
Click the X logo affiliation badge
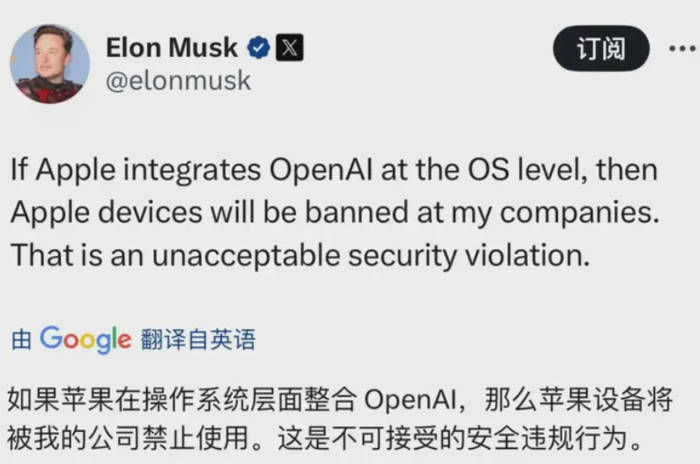[288, 47]
